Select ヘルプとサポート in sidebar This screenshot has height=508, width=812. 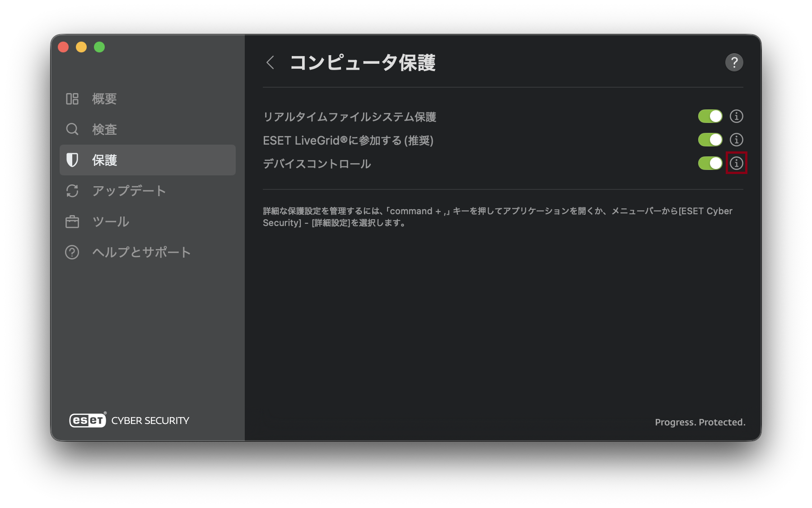point(141,252)
